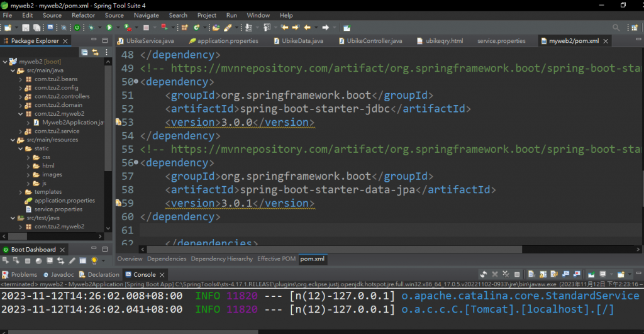Image resolution: width=644 pixels, height=334 pixels.
Task: Collapse the com.tzu2.myweb2 package
Action: 21,114
